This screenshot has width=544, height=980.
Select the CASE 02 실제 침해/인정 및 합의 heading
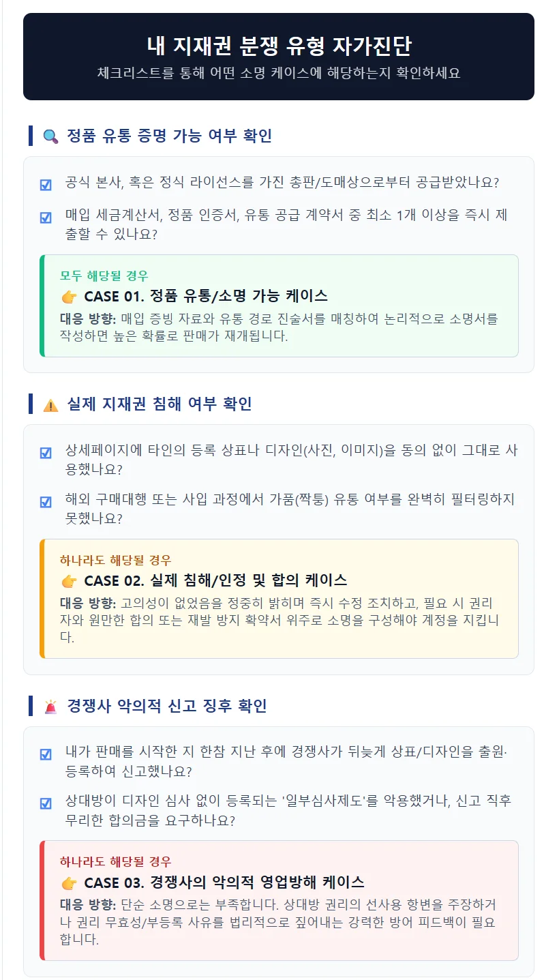click(215, 580)
